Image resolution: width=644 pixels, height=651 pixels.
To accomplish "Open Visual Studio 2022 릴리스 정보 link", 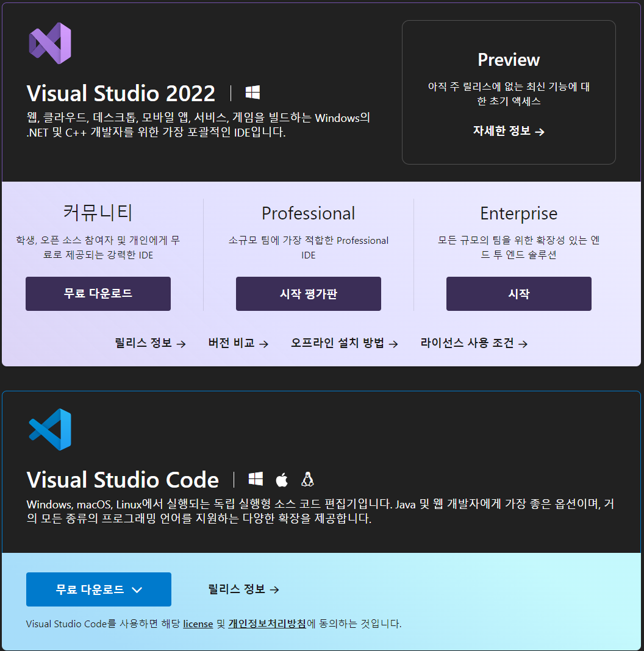I will (151, 343).
